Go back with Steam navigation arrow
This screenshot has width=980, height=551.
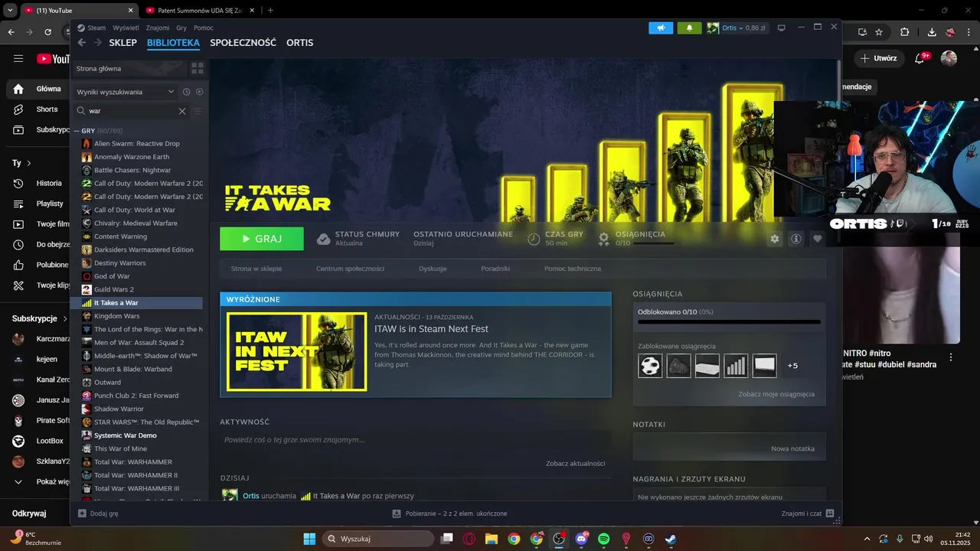(82, 43)
